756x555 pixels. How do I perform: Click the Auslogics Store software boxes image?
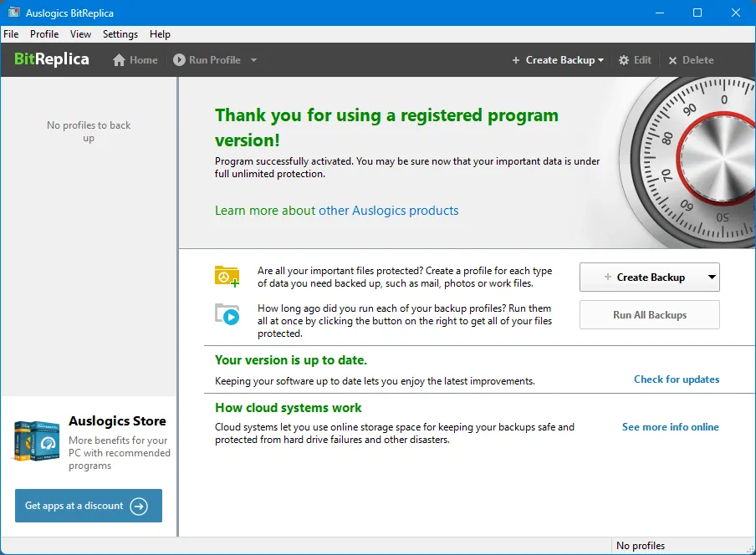pyautogui.click(x=37, y=440)
